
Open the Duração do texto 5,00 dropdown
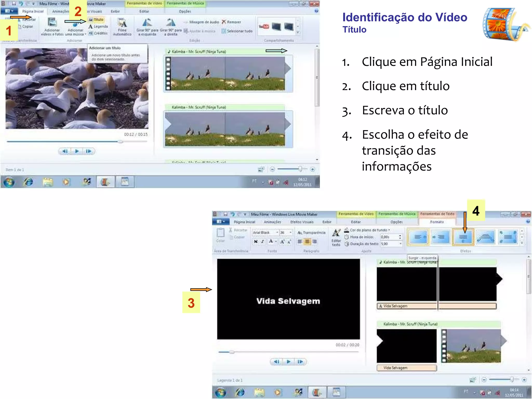(x=400, y=244)
